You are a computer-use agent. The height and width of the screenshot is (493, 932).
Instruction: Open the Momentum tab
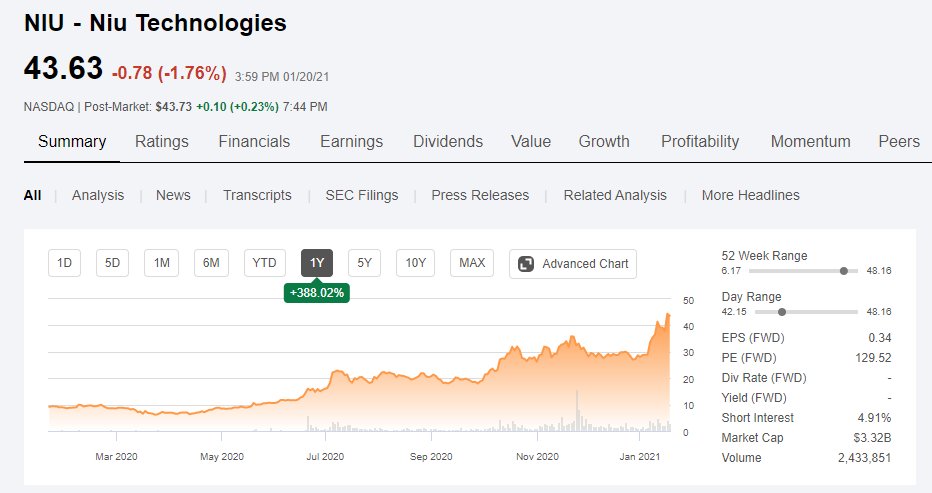pos(810,142)
